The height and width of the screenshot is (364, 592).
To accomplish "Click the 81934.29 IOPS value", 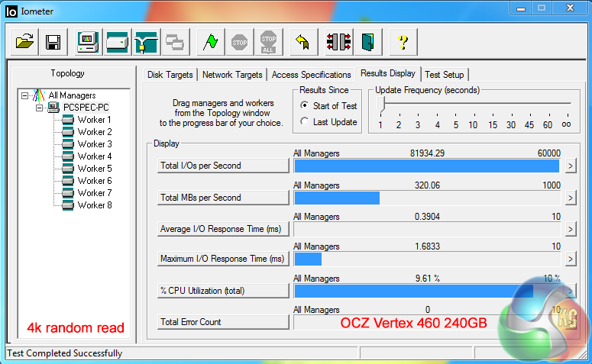I will [427, 153].
